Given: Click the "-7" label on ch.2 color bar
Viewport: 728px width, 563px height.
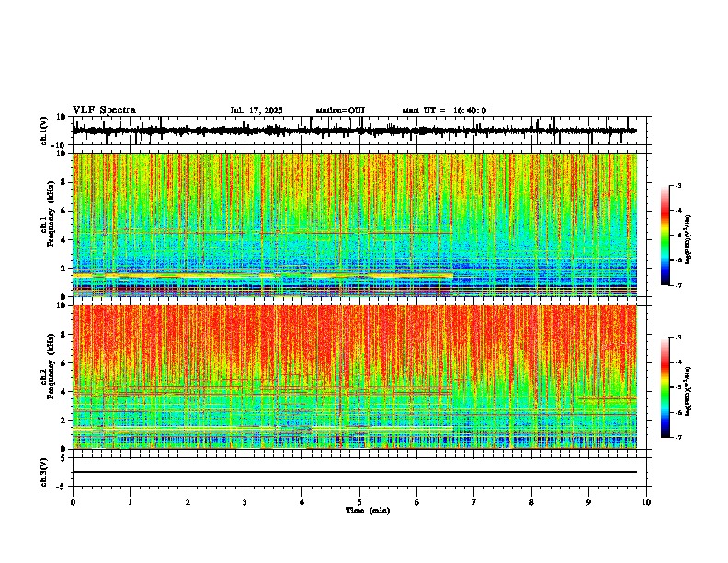Looking at the screenshot, I should coord(678,438).
